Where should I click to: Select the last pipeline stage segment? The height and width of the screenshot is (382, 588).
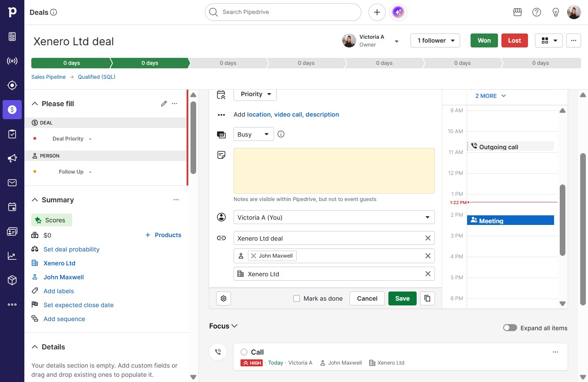coord(541,63)
